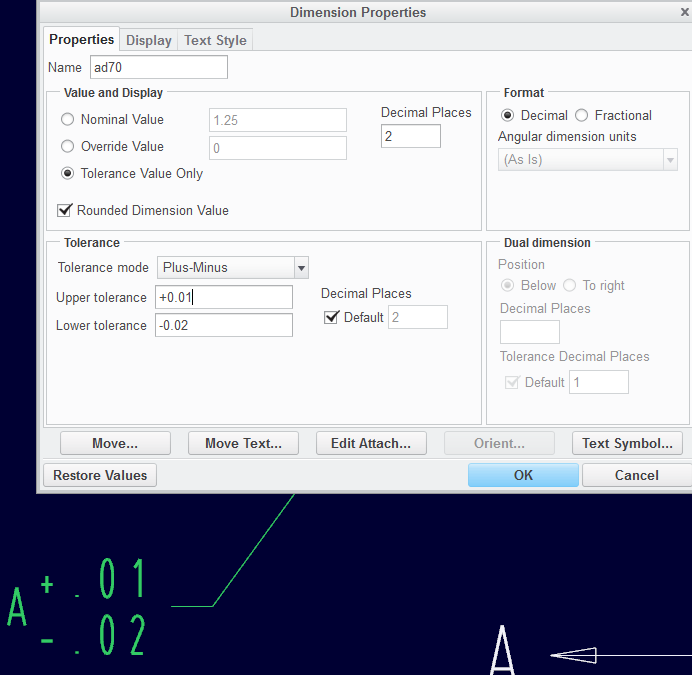This screenshot has width=692, height=675.
Task: Cancel the Dimension Properties dialog
Action: pos(637,475)
